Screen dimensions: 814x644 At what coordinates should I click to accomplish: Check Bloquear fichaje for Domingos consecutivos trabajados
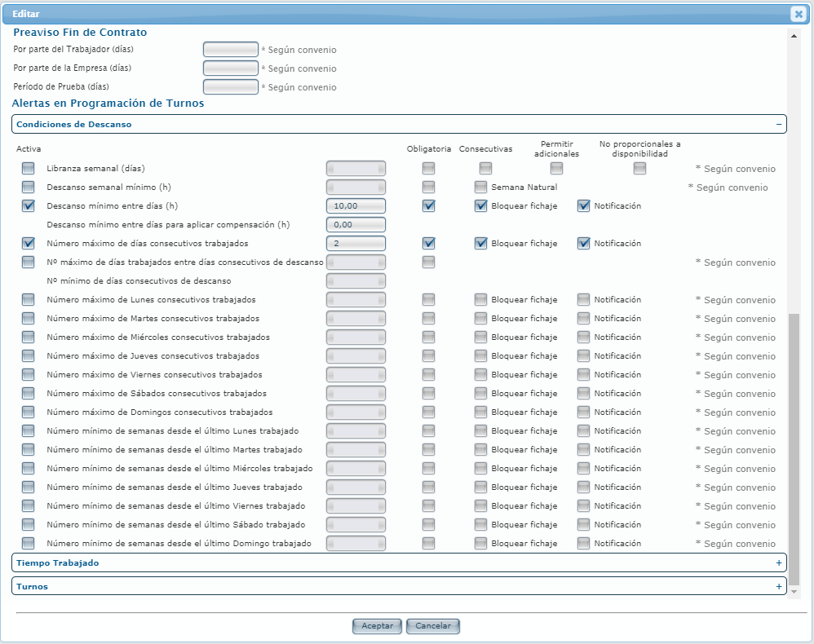(480, 412)
